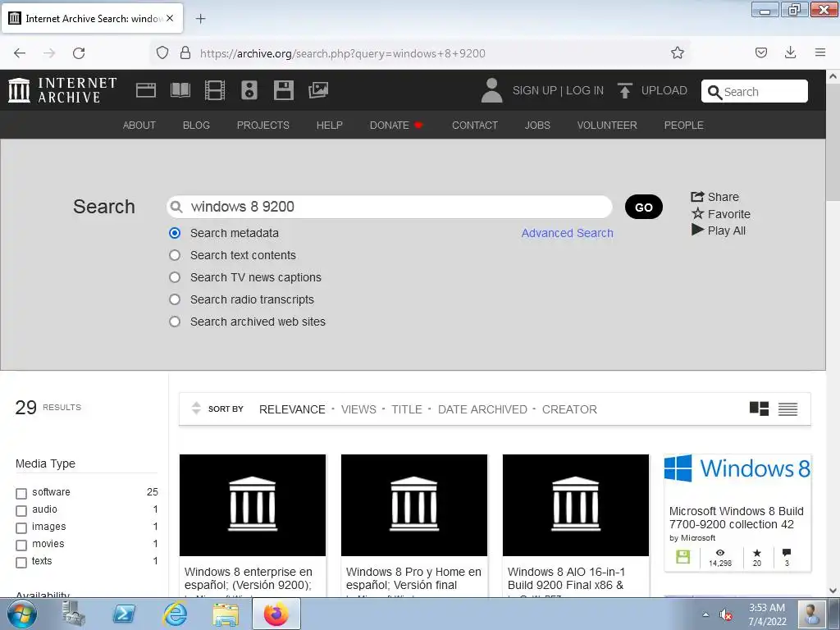Open the Images icon in header
The image size is (840, 630).
pyautogui.click(x=318, y=90)
